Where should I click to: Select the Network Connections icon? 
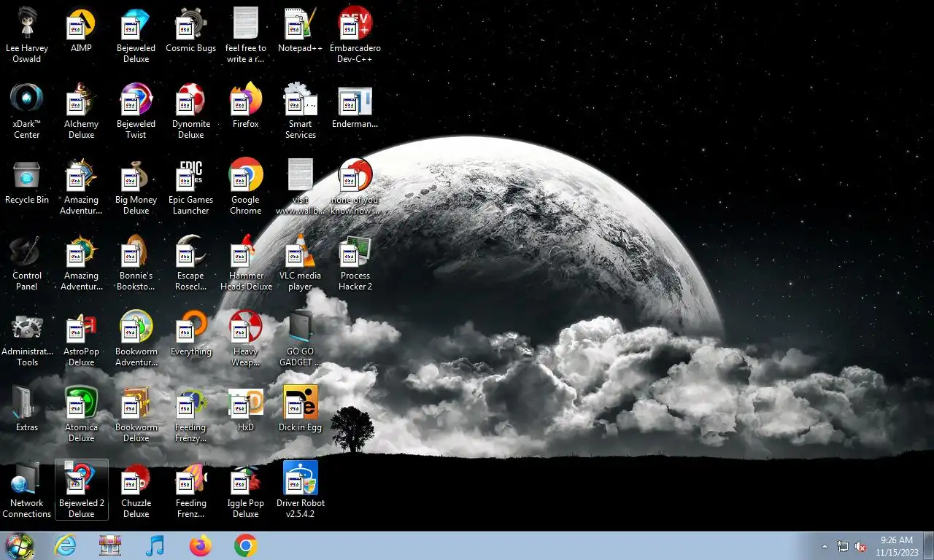pyautogui.click(x=27, y=490)
